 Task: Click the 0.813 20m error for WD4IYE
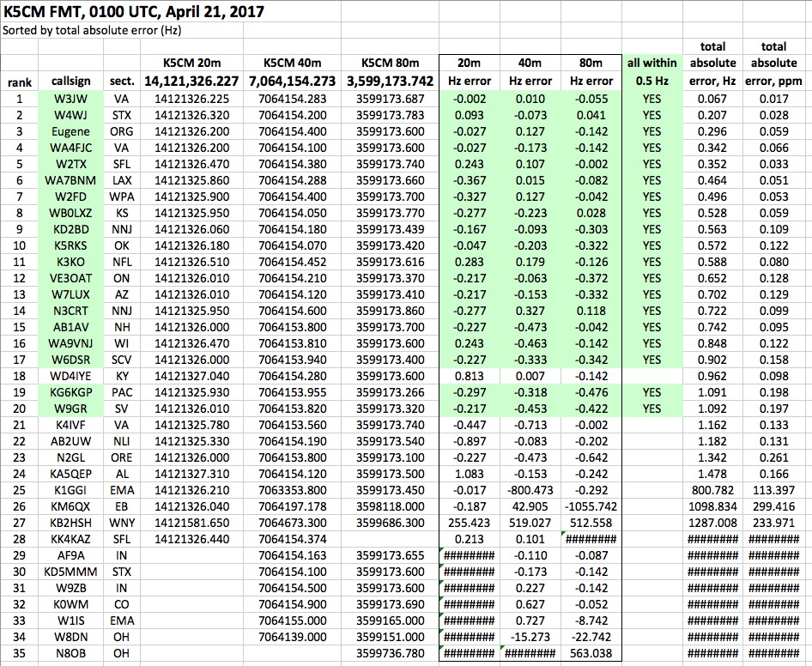(470, 376)
